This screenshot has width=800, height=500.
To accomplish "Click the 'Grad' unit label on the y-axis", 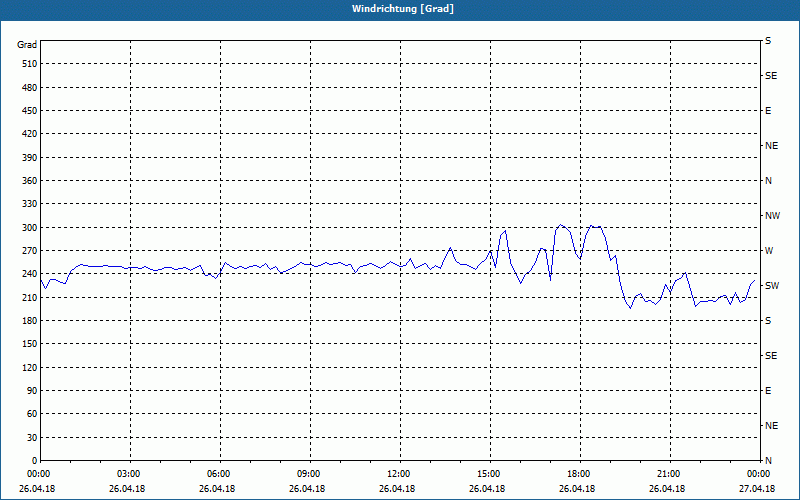I will pyautogui.click(x=27, y=45).
